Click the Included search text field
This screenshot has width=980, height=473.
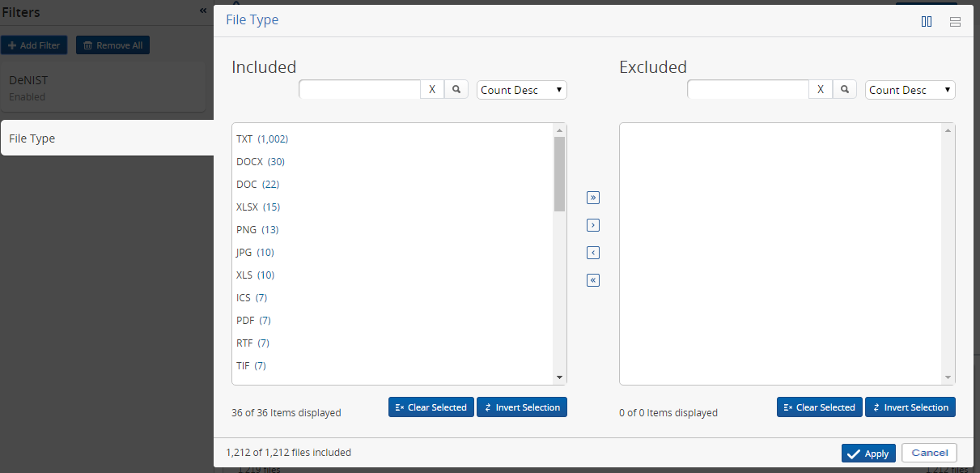[x=359, y=89]
